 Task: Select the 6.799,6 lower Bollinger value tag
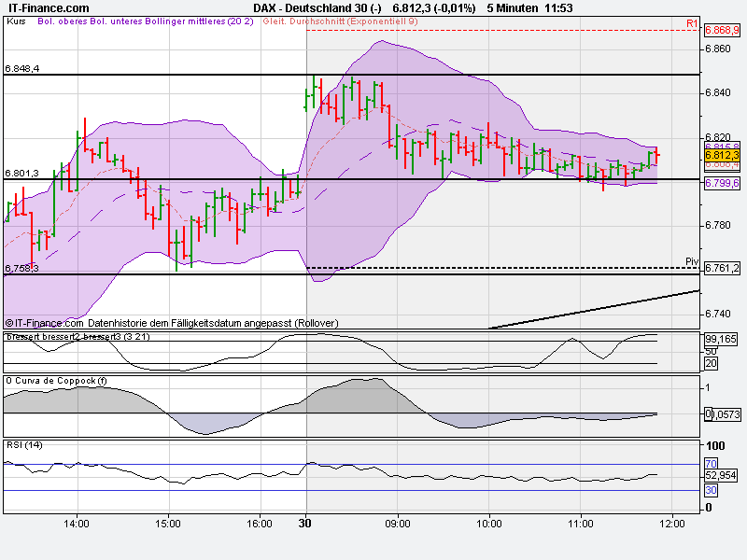click(x=722, y=183)
